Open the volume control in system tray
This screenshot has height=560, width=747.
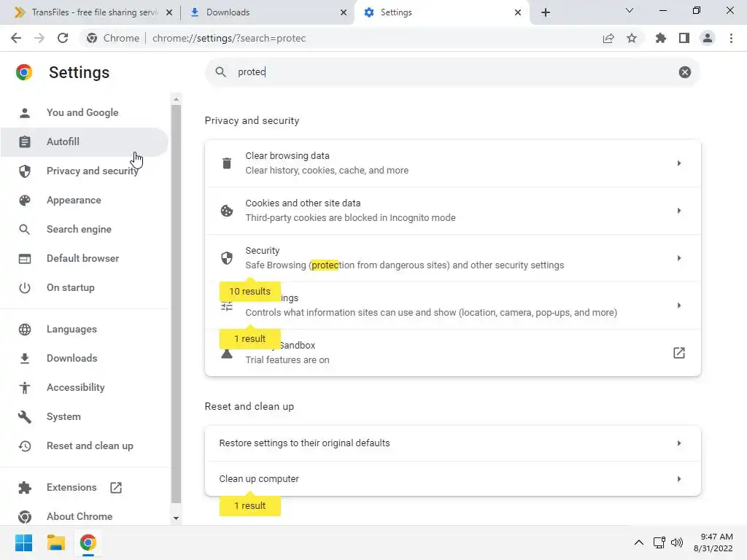tap(676, 542)
